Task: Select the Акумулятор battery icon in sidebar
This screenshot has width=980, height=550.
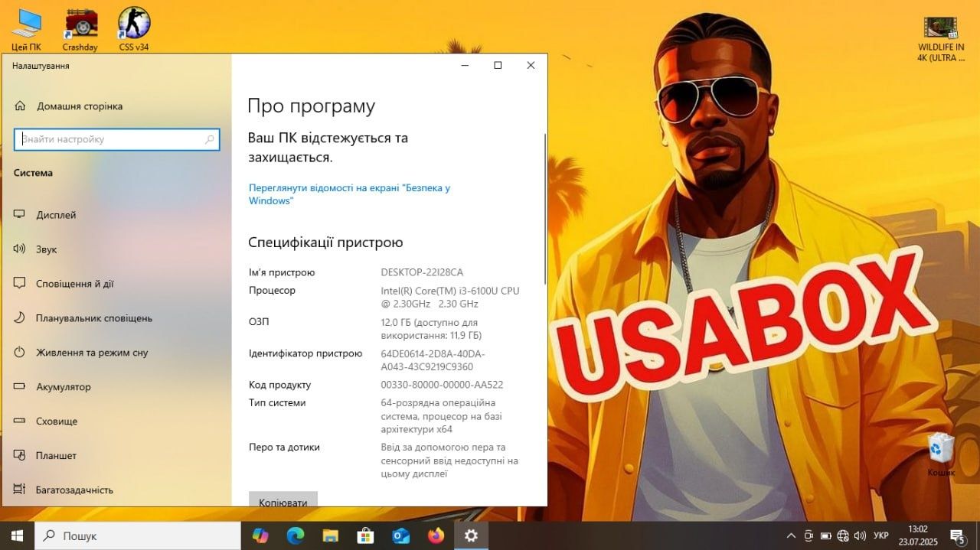Action: [20, 387]
